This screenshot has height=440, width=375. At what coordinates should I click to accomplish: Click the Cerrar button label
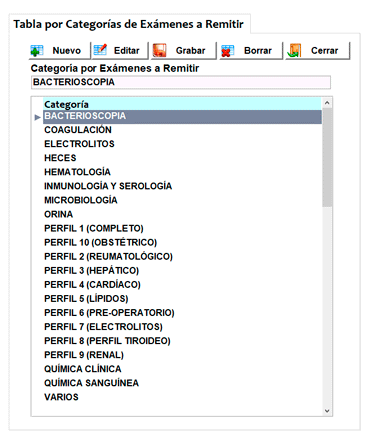(x=324, y=51)
